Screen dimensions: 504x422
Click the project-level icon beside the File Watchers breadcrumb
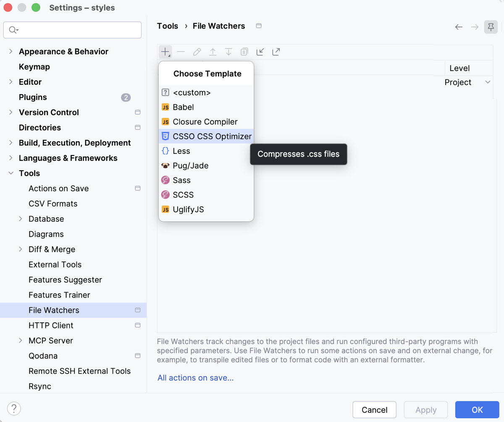tap(259, 26)
